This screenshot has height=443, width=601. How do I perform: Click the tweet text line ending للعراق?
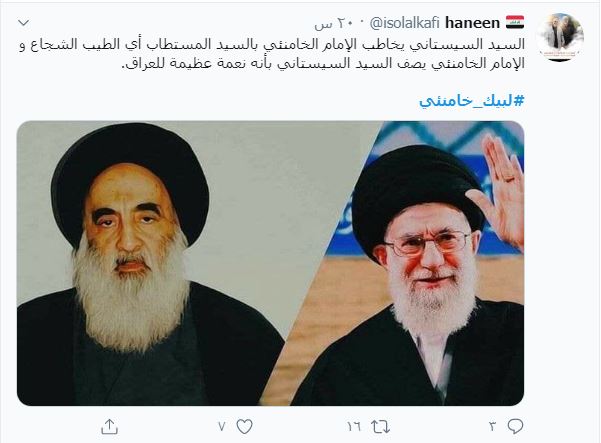click(323, 63)
